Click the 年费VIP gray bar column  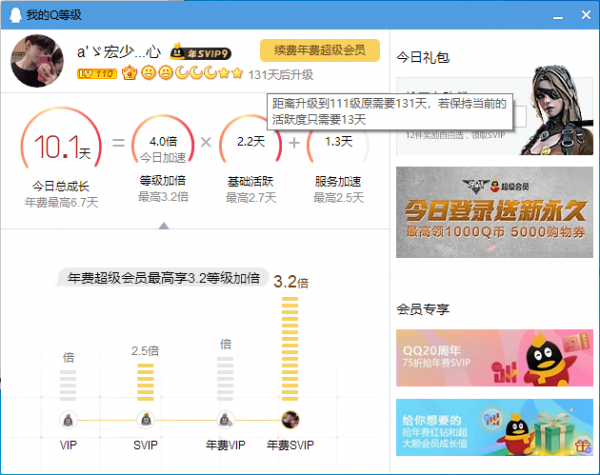point(225,379)
